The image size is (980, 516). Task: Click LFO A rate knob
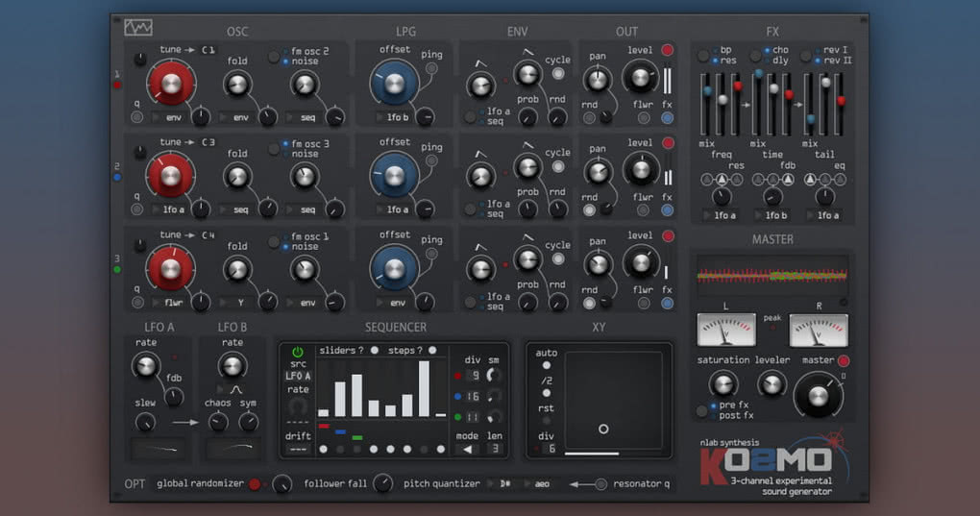click(146, 365)
